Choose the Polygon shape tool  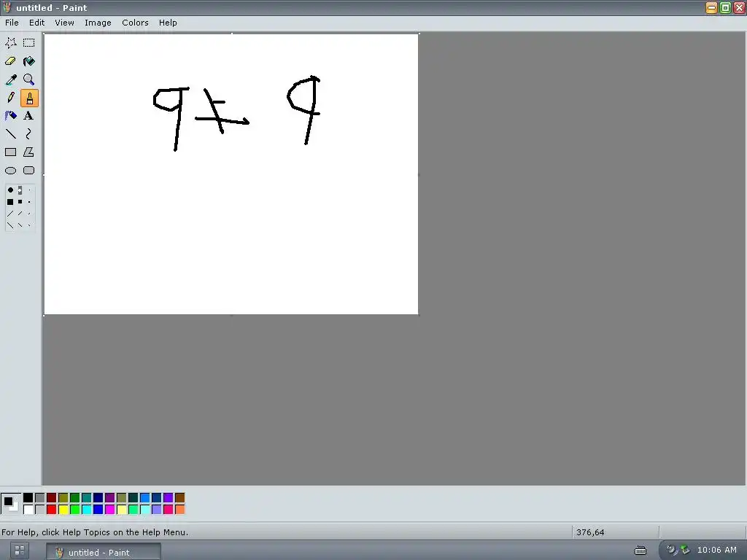tap(28, 152)
